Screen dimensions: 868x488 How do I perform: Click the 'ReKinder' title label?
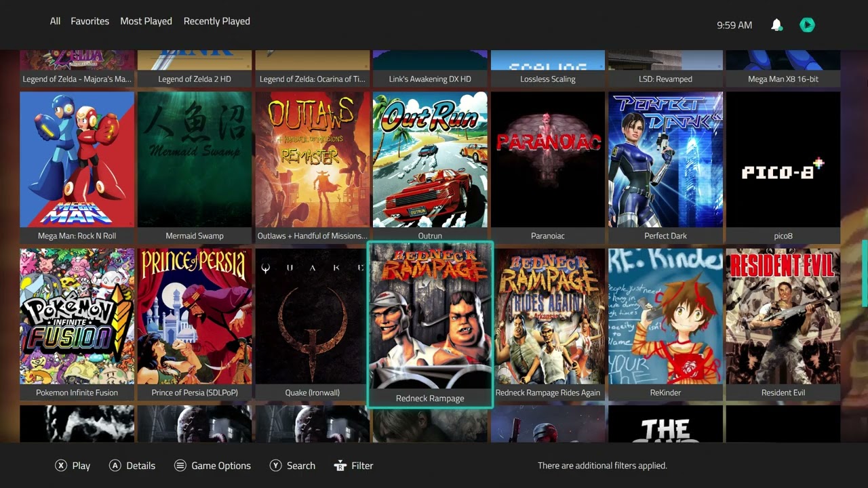pyautogui.click(x=665, y=392)
